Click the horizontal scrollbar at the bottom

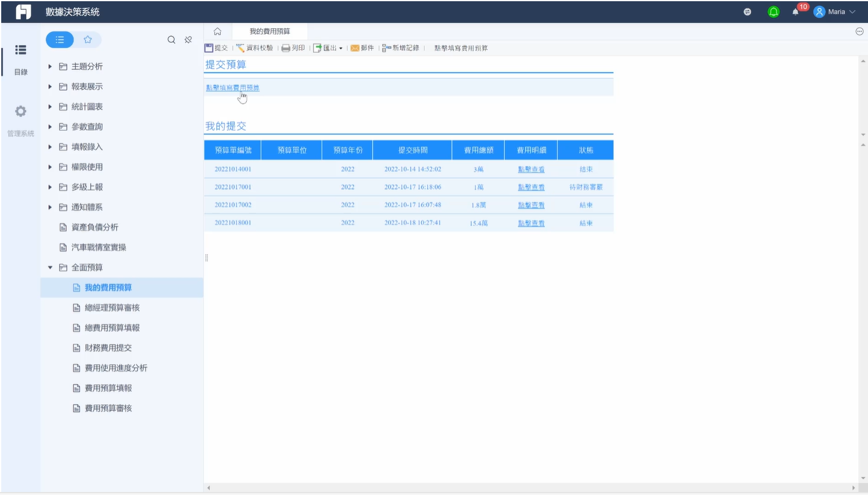[x=530, y=488]
